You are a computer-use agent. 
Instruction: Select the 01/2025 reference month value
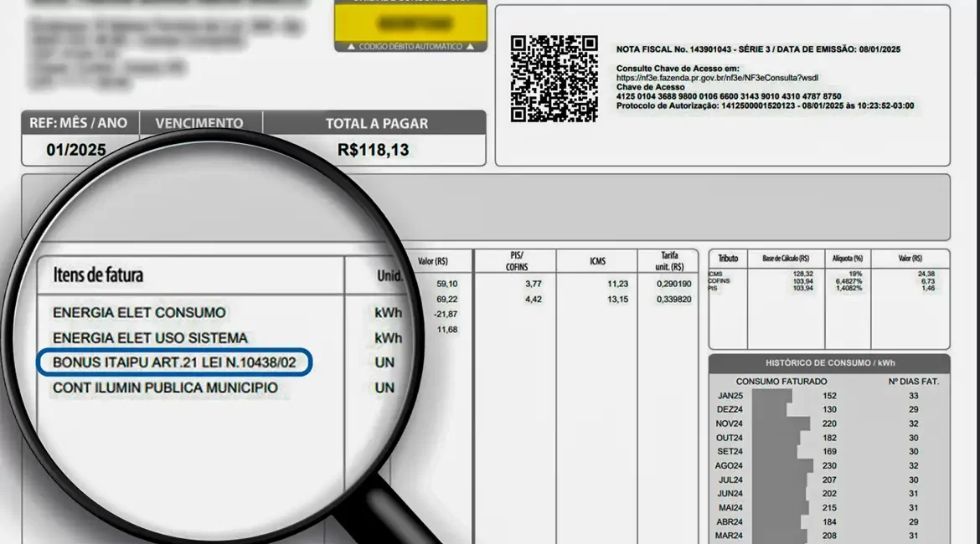tap(77, 151)
